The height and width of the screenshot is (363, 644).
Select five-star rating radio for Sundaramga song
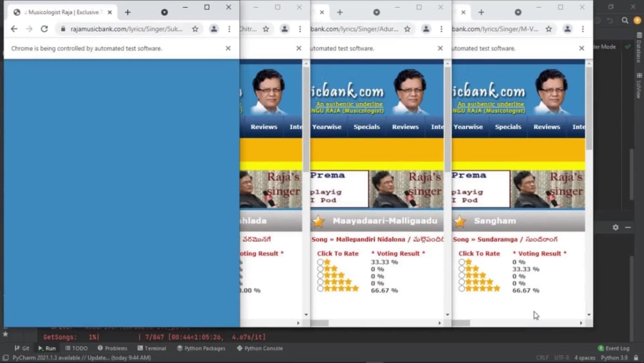(x=462, y=289)
